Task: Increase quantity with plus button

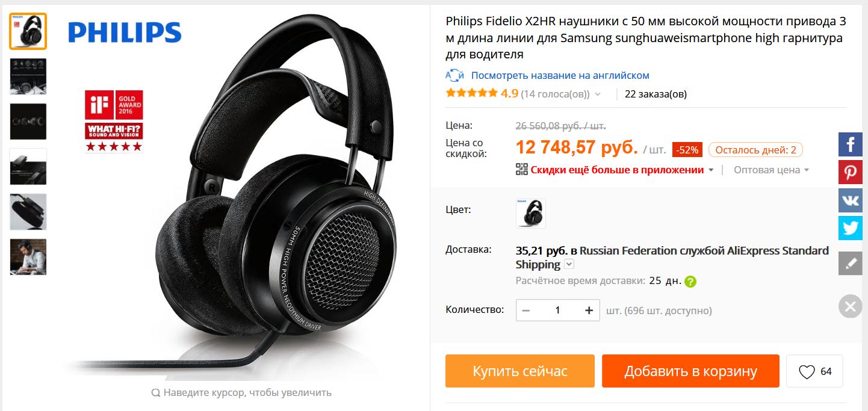Action: click(589, 310)
